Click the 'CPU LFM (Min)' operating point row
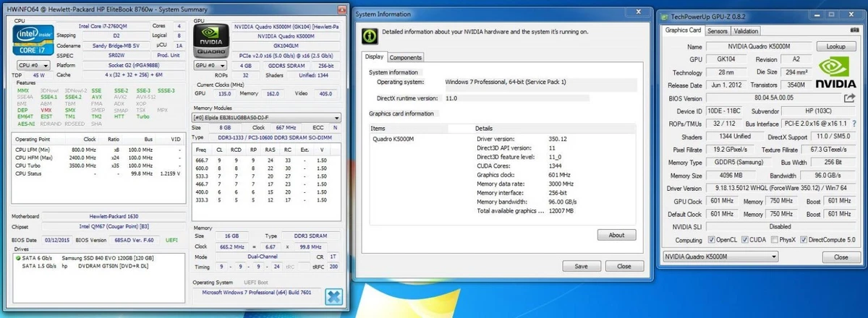 coord(100,149)
